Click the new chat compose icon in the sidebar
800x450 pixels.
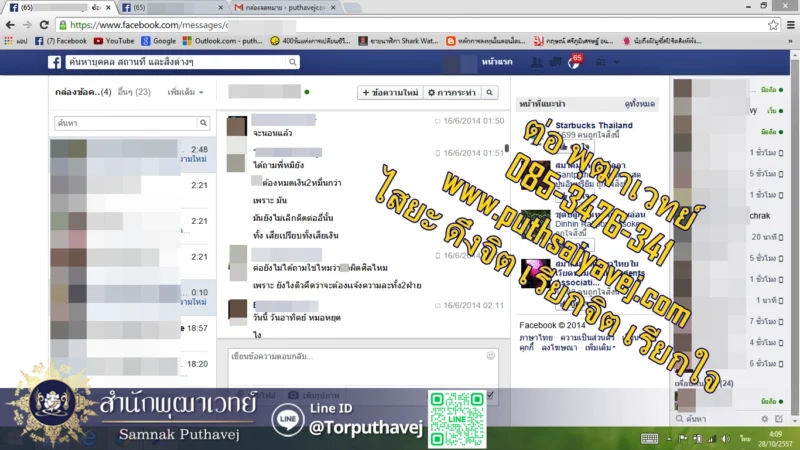[779, 419]
